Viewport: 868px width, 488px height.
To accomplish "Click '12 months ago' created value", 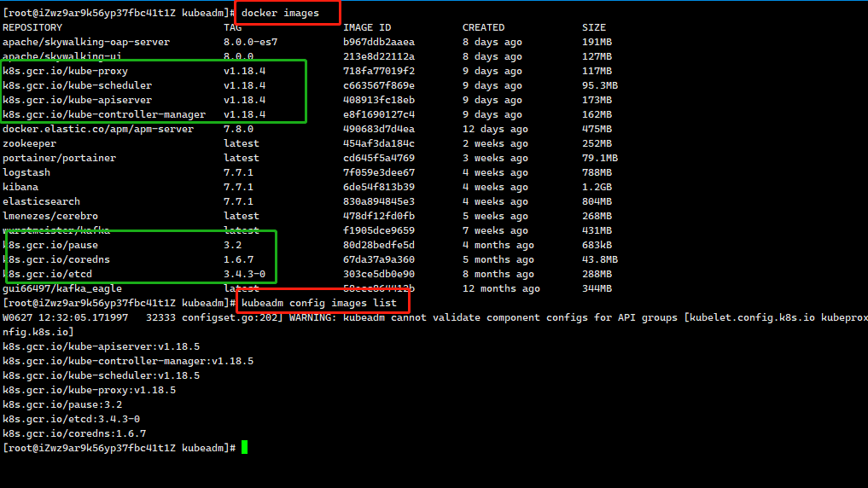I will tap(501, 289).
